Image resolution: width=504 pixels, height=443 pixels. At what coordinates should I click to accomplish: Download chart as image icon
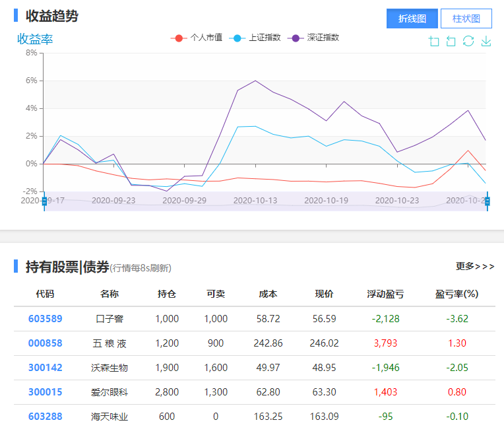click(x=486, y=42)
